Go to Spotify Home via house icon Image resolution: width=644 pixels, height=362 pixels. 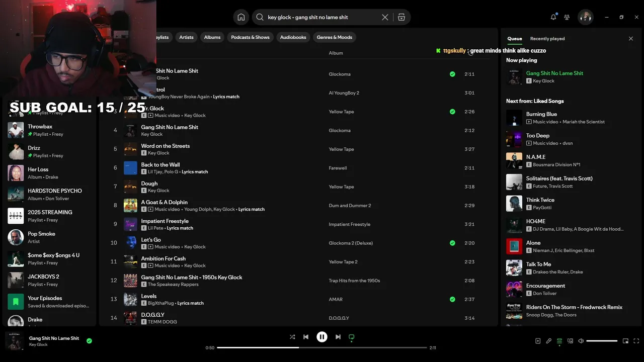point(241,17)
